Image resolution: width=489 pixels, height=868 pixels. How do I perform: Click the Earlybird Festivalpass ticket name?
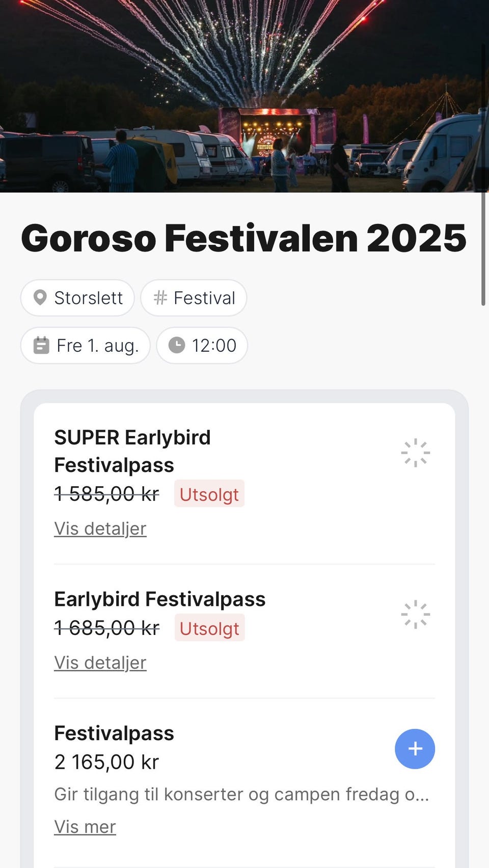coord(159,599)
